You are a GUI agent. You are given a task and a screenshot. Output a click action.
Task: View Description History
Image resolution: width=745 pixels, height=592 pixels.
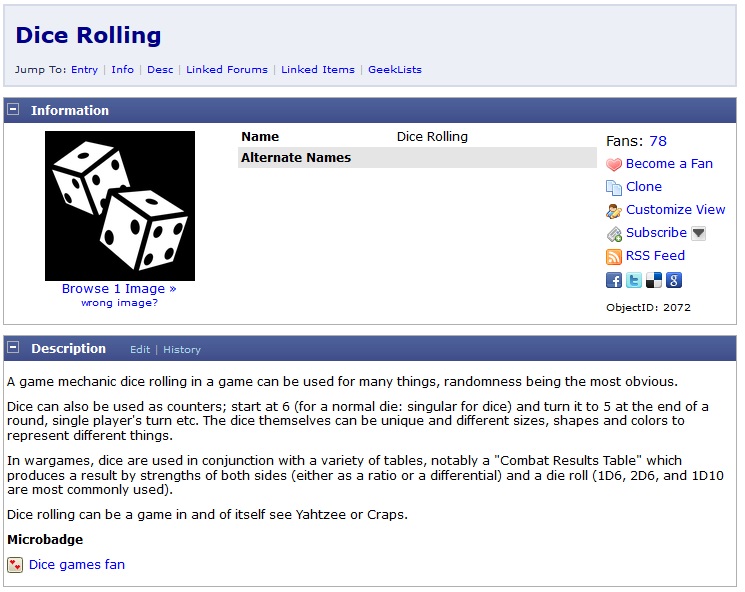[x=182, y=350]
